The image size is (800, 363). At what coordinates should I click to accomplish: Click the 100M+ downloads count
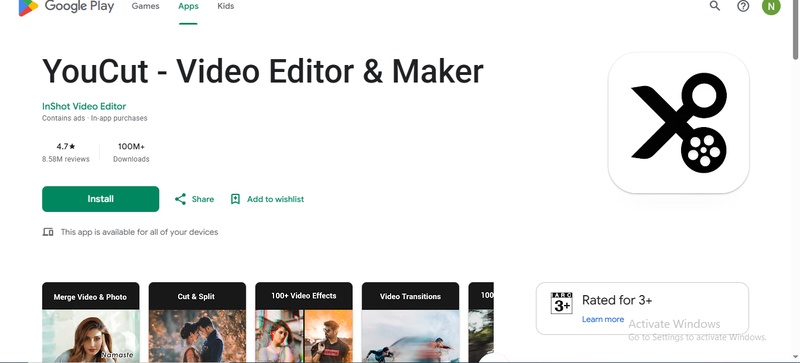(131, 147)
